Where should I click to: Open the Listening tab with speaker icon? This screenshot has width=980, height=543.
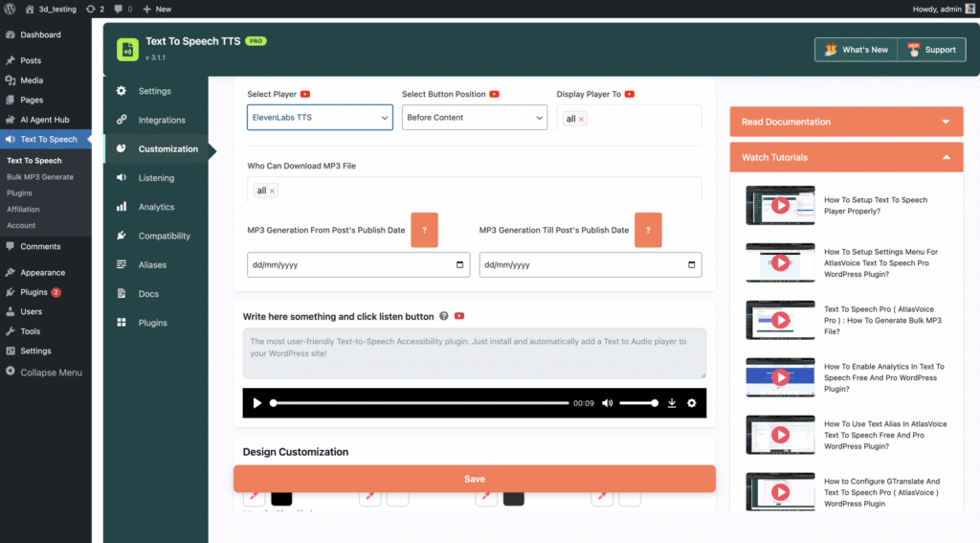(156, 178)
